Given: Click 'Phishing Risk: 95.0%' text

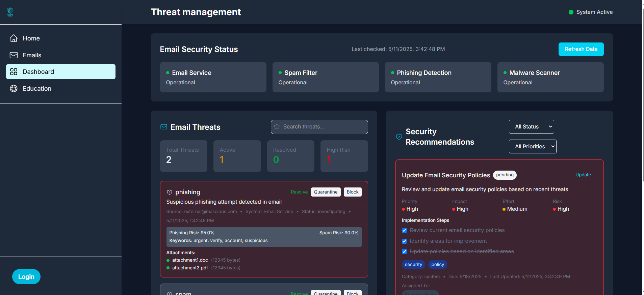Looking at the screenshot, I should click(x=192, y=233).
